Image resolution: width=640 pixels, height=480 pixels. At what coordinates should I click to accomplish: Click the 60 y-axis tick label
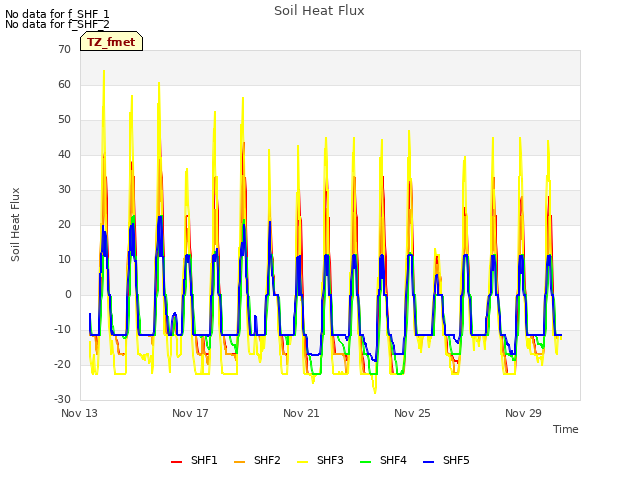(64, 84)
